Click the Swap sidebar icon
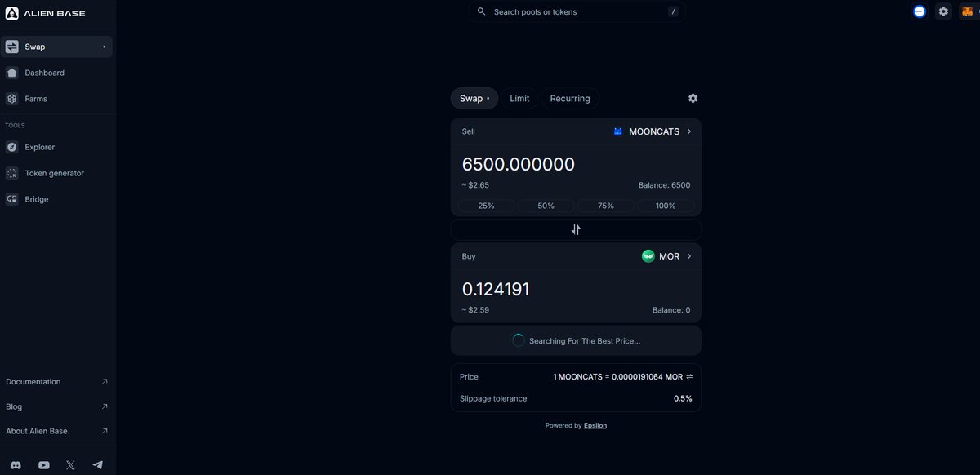980x475 pixels. (11, 47)
